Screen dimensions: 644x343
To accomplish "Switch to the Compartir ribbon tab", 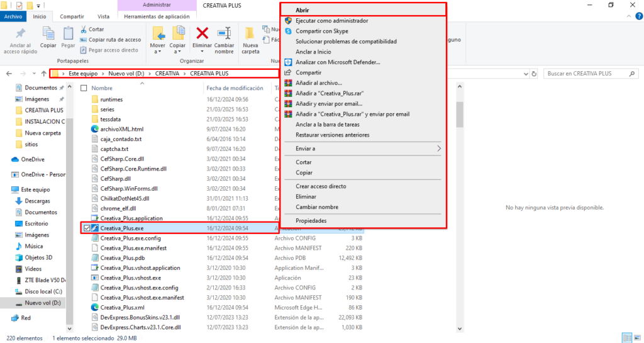I will (72, 16).
